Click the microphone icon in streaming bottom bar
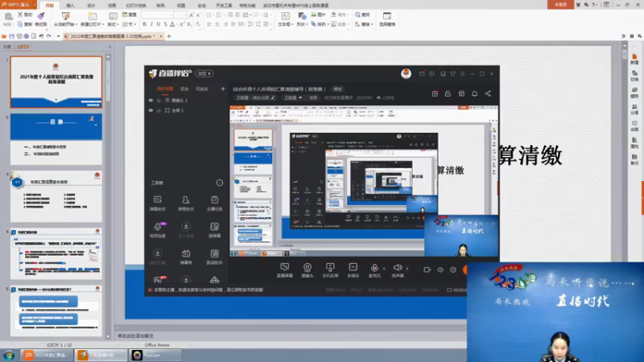This screenshot has height=362, width=644. coord(374,267)
